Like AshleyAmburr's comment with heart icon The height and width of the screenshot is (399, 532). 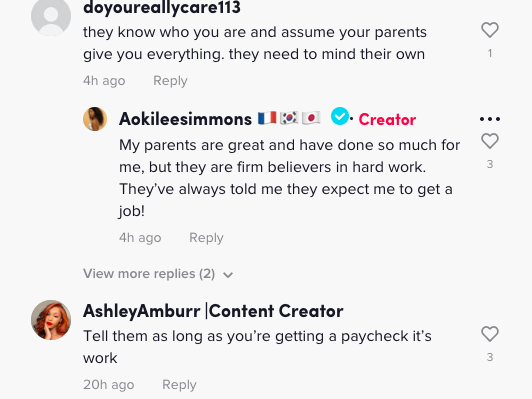(490, 334)
